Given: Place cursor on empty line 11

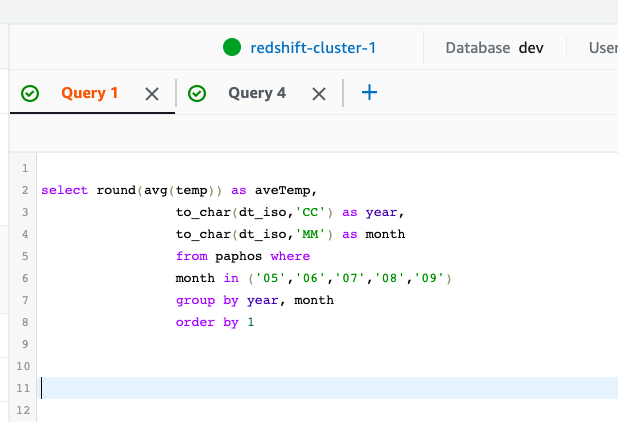Looking at the screenshot, I should point(300,388).
